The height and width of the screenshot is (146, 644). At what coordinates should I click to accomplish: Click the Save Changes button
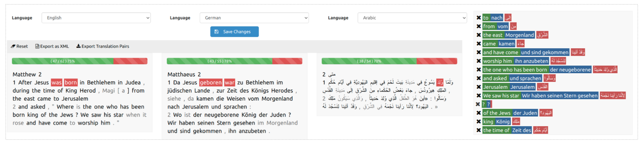(x=234, y=32)
